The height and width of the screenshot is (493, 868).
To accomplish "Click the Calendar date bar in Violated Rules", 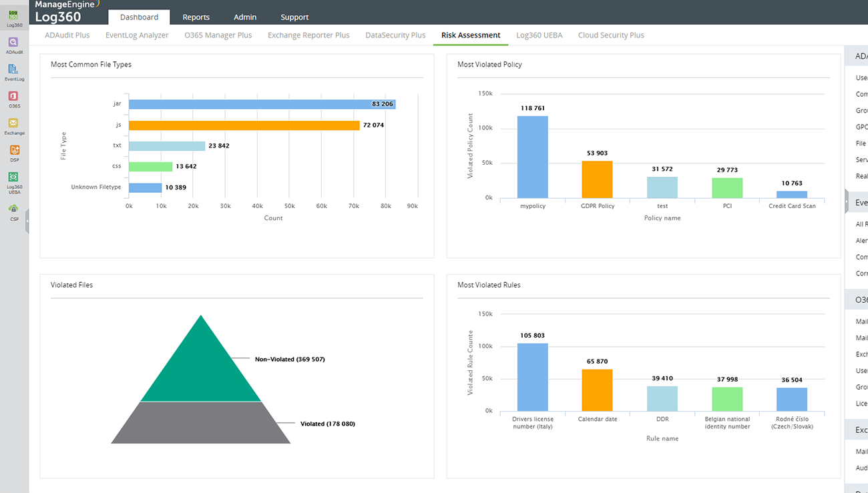I will pos(597,390).
